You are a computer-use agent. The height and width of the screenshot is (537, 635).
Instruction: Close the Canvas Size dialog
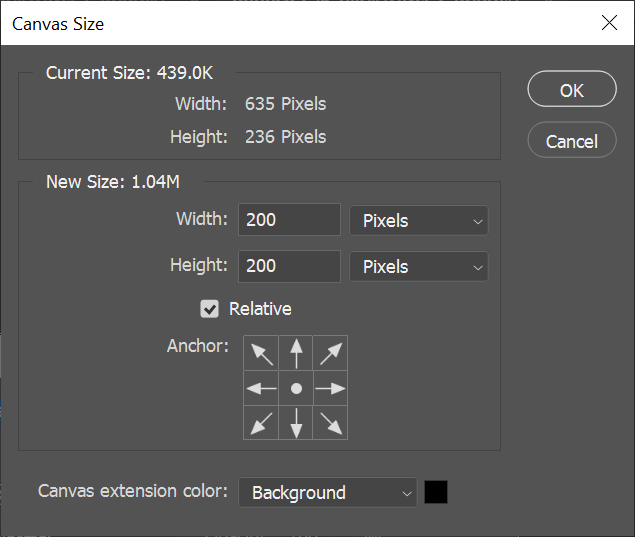tap(609, 22)
